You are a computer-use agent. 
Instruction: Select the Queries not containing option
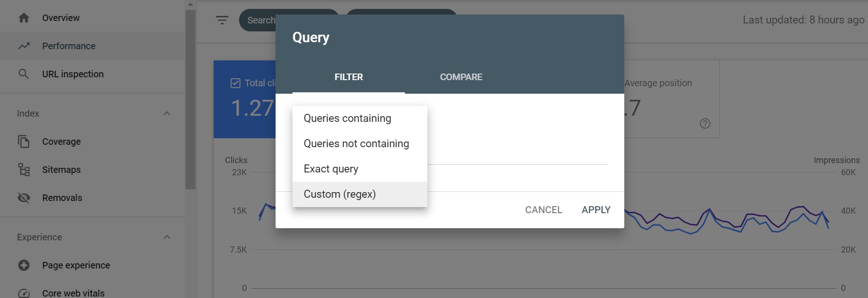coord(360,144)
